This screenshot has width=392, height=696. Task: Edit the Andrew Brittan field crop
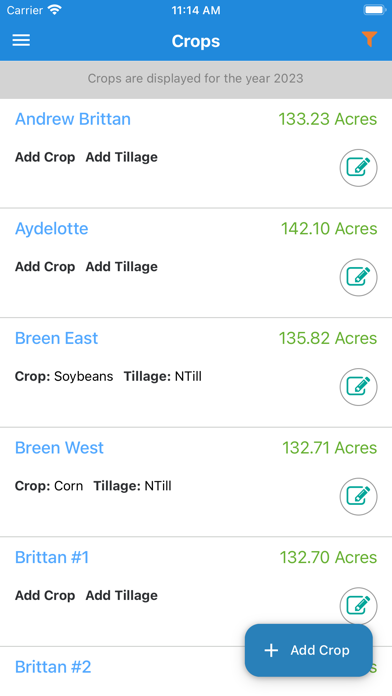click(x=359, y=168)
